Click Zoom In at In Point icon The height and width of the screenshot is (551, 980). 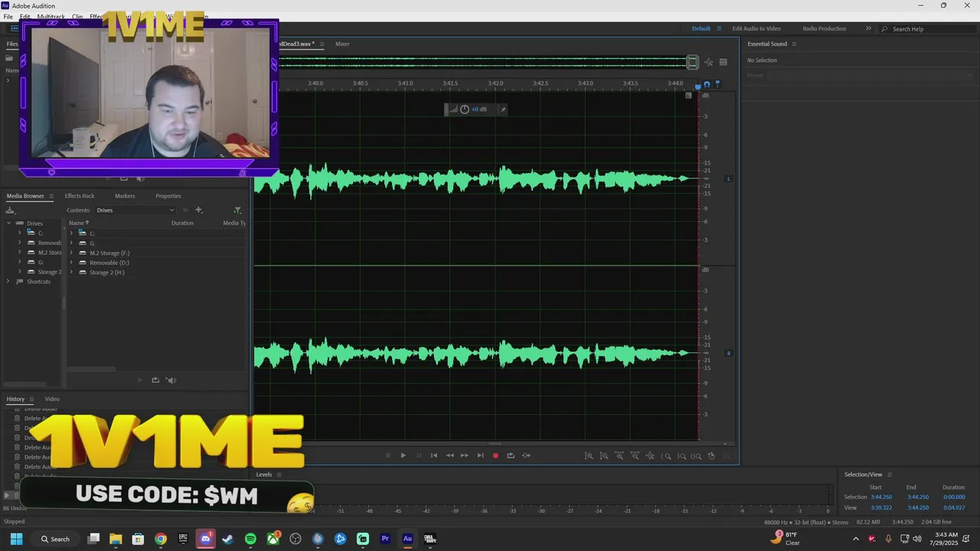[666, 456]
